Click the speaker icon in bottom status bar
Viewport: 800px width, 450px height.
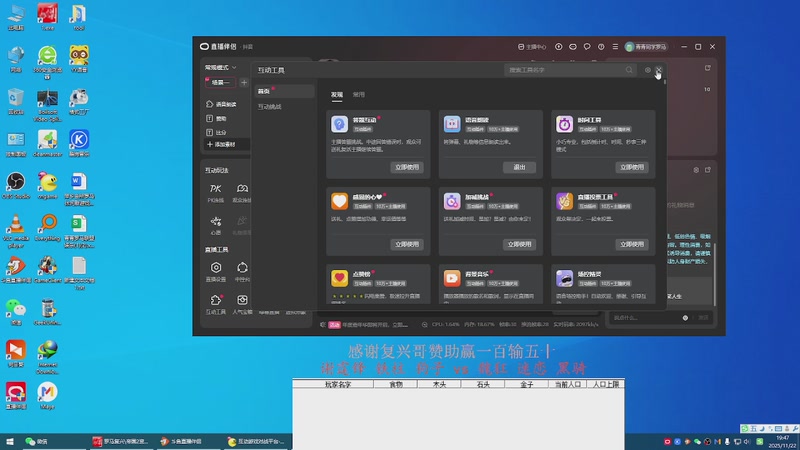click(322, 324)
